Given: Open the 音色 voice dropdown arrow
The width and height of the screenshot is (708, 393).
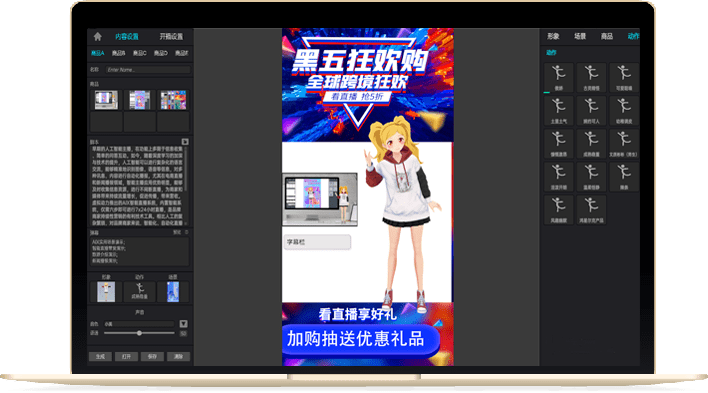Looking at the screenshot, I should 183,324.
